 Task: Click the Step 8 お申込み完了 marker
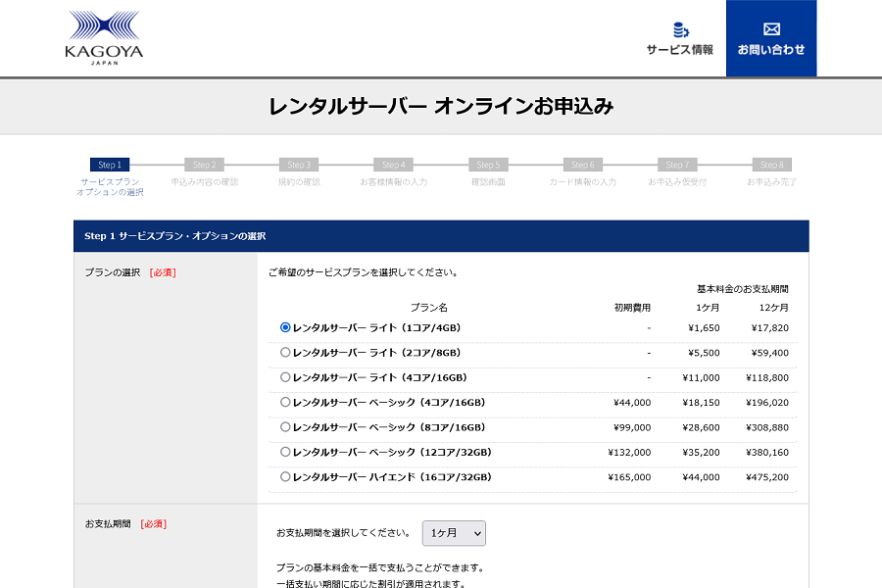[x=771, y=165]
